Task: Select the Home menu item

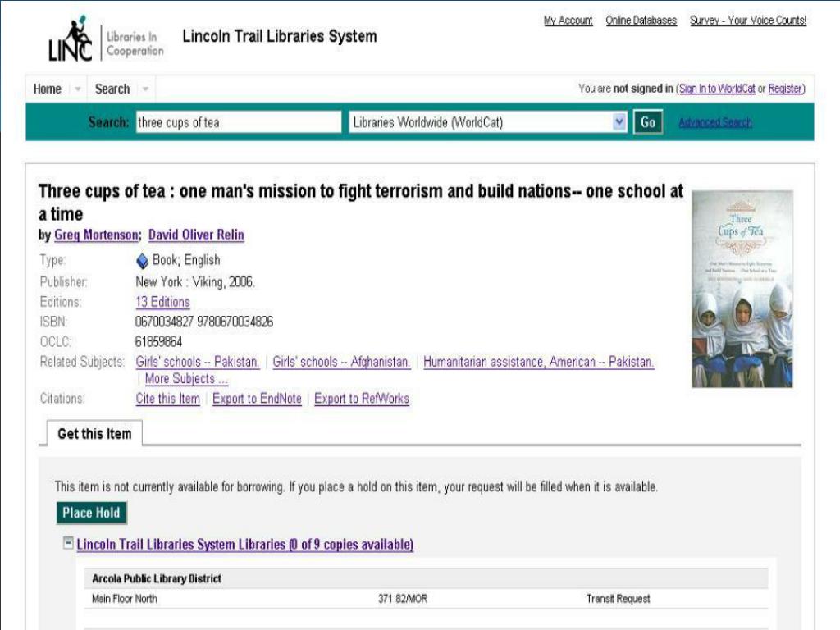Action: (47, 89)
